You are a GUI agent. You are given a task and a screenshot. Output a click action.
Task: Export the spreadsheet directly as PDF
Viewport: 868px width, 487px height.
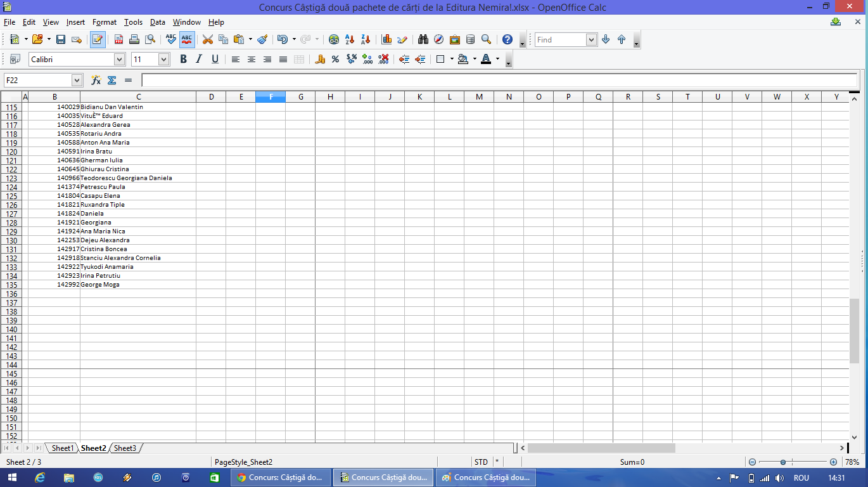click(x=118, y=39)
